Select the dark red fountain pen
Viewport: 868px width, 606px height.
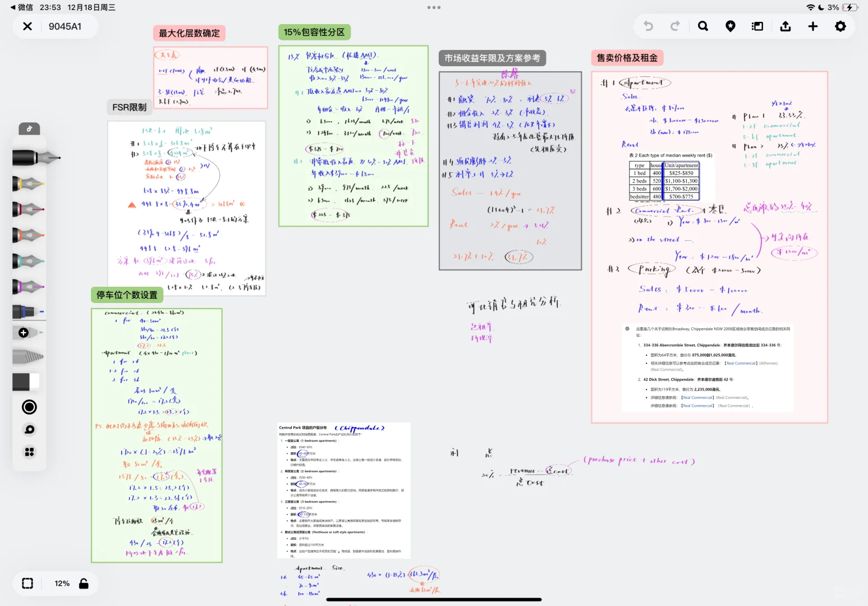tap(28, 209)
